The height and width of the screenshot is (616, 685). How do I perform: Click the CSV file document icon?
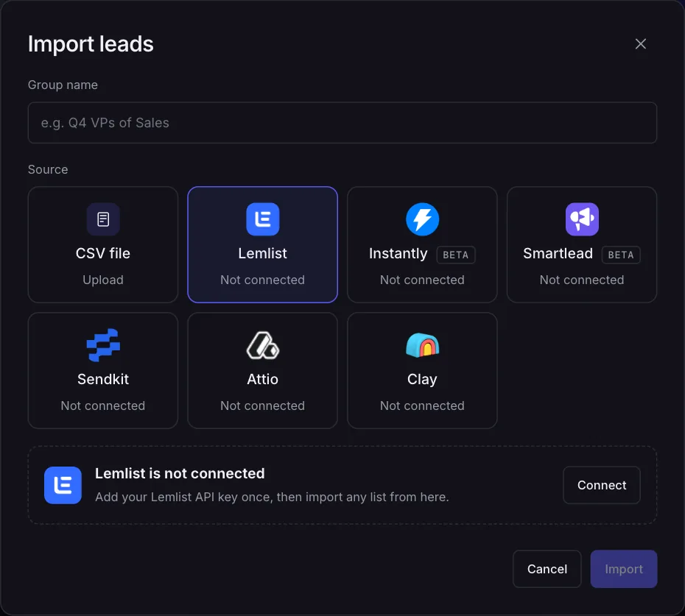103,219
